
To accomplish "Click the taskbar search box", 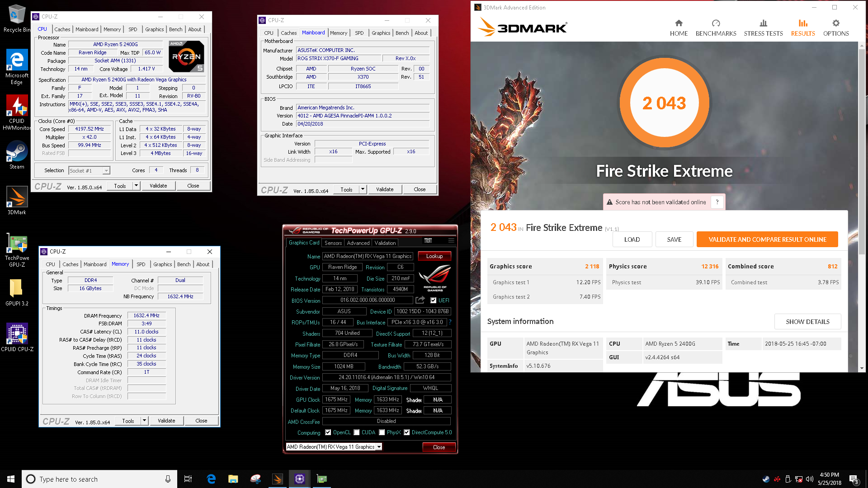I will click(x=99, y=479).
